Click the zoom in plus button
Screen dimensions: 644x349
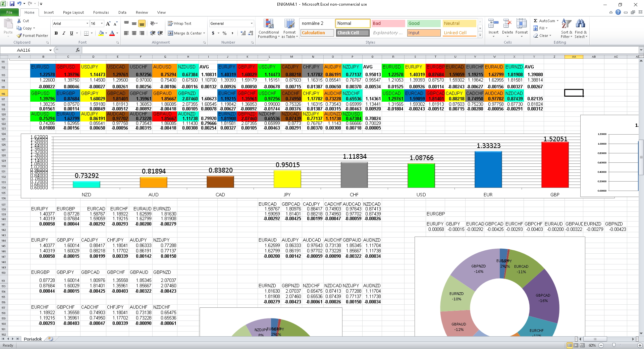(x=639, y=345)
